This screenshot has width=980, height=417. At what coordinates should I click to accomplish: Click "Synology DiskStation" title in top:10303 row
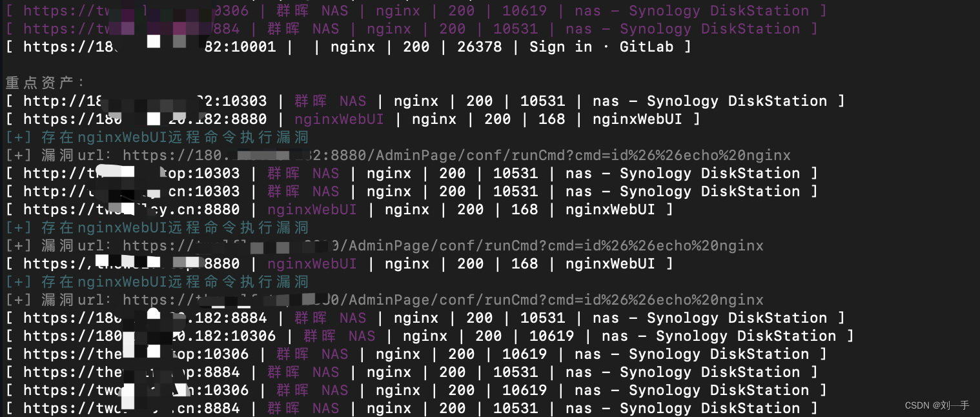(709, 174)
